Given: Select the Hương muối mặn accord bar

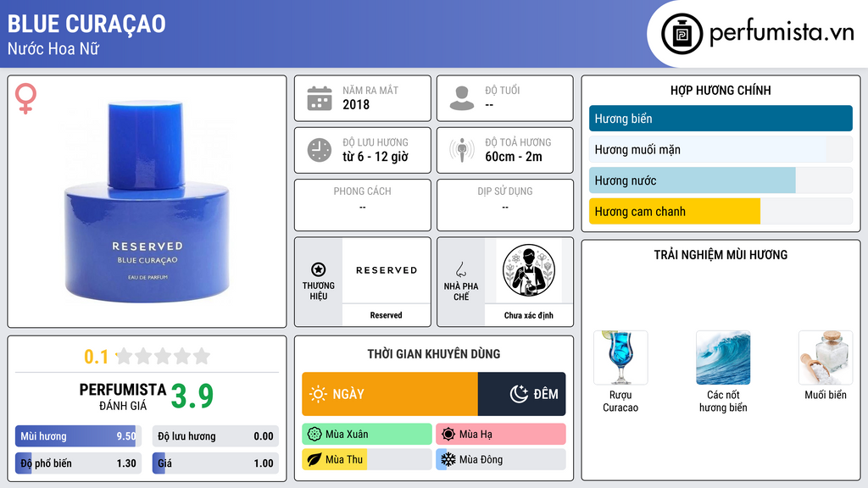Looking at the screenshot, I should point(721,149).
